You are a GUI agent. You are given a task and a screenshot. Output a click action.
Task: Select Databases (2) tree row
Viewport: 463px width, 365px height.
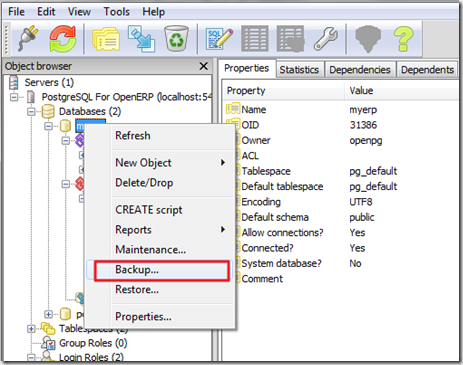[90, 111]
